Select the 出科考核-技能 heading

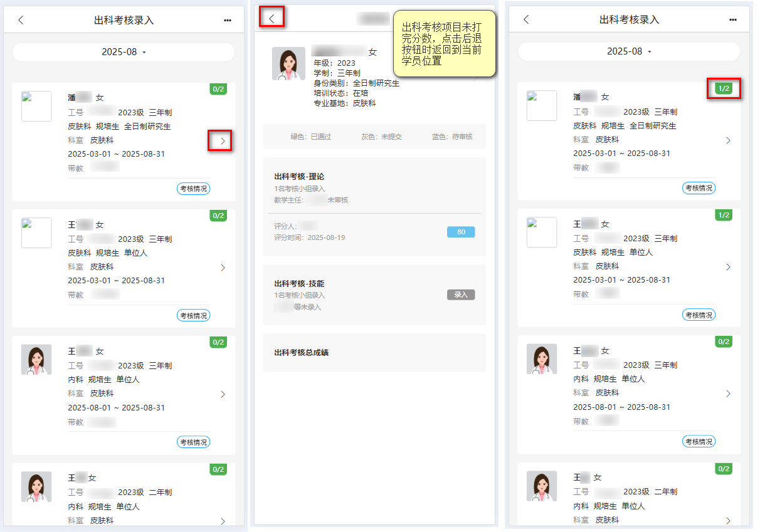[299, 283]
